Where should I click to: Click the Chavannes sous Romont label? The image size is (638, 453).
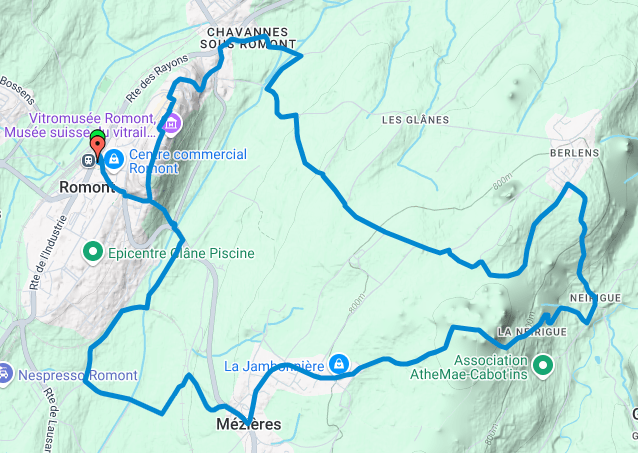[248, 38]
